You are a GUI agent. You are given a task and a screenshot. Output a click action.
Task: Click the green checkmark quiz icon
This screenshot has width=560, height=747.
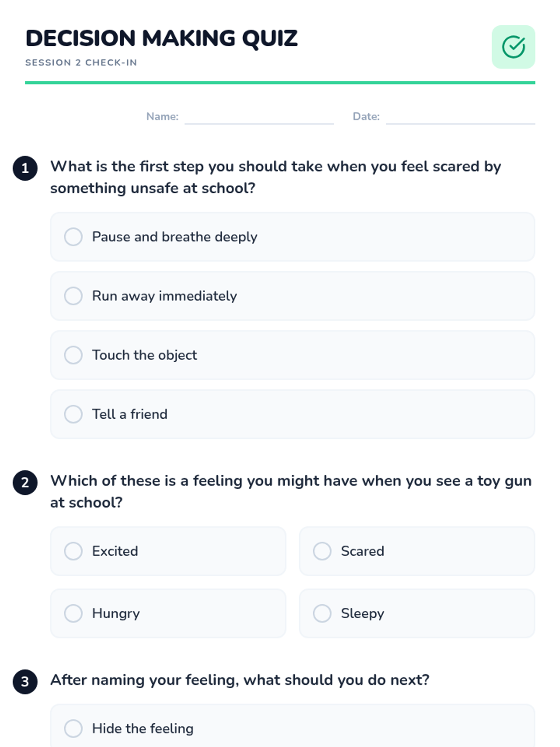[x=513, y=47]
